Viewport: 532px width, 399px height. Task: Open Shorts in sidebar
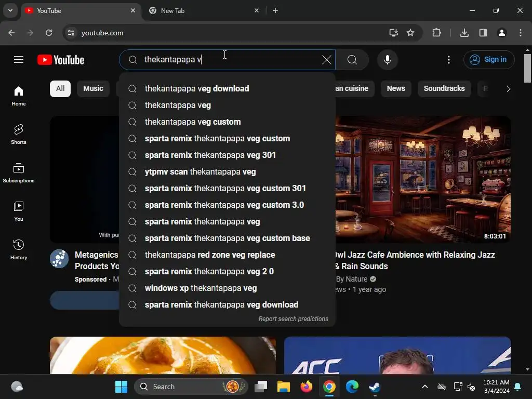click(19, 135)
